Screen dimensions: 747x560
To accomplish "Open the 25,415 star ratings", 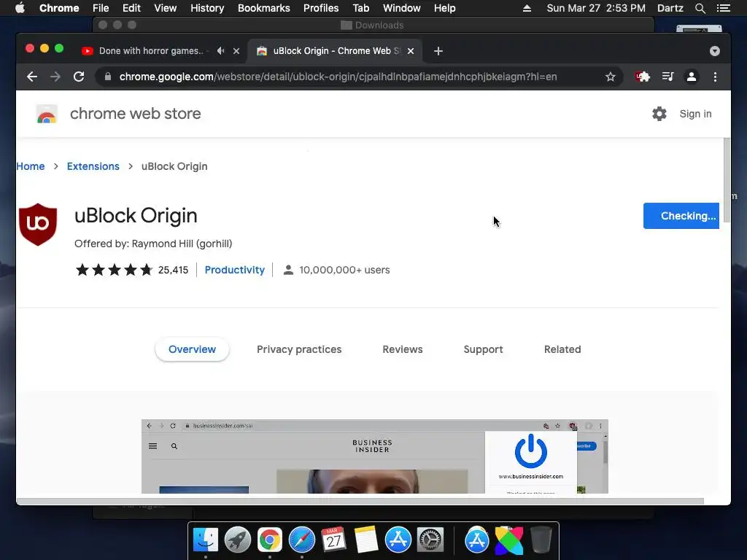I will pyautogui.click(x=132, y=270).
